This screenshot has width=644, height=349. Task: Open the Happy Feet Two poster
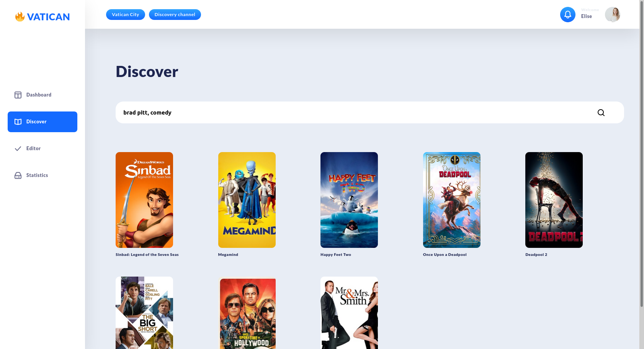click(349, 200)
